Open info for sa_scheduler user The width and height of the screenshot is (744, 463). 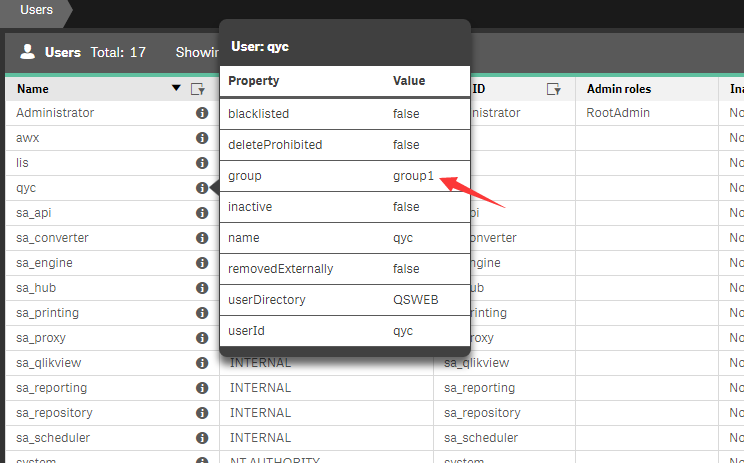pyautogui.click(x=201, y=438)
